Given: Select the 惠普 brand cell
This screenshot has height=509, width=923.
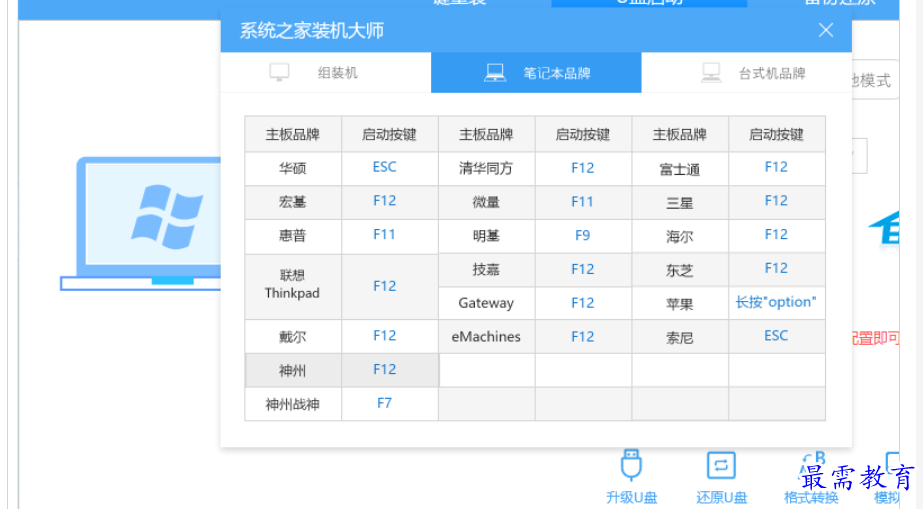Looking at the screenshot, I should [293, 236].
